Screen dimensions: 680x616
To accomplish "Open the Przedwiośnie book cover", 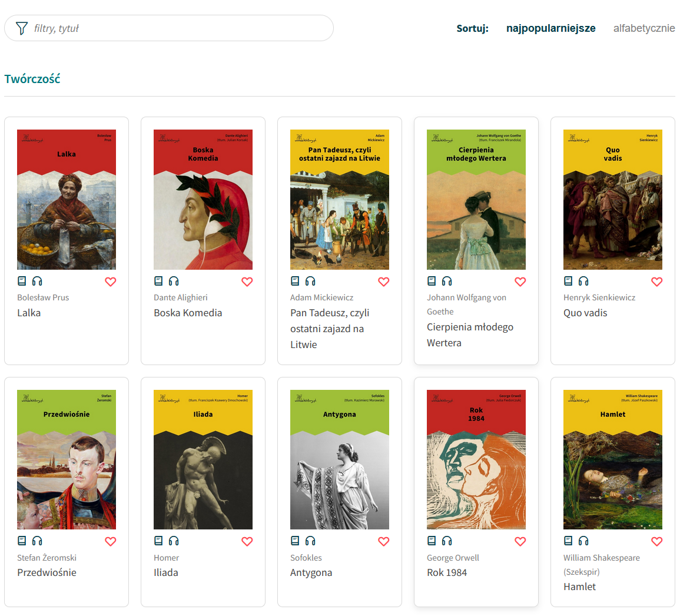I will point(67,459).
